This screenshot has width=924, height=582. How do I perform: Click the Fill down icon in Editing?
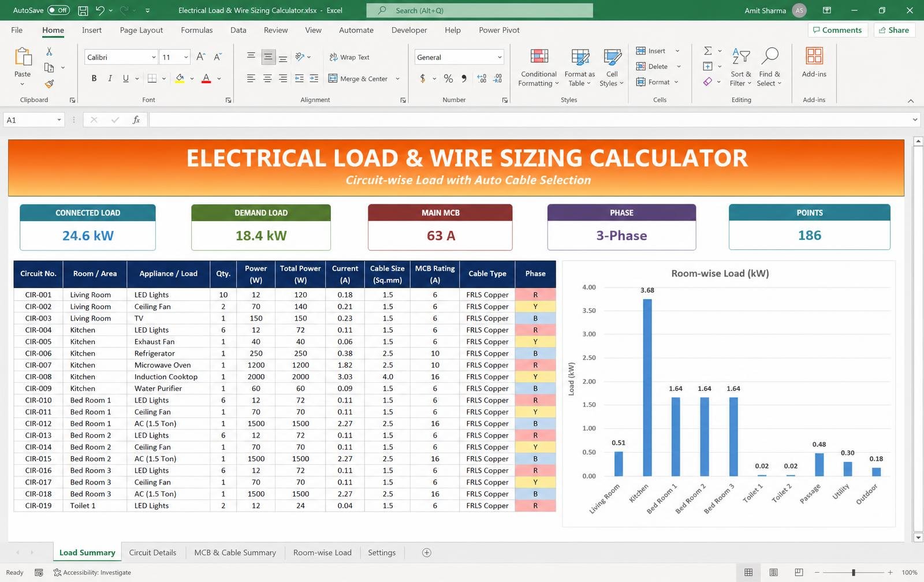707,66
